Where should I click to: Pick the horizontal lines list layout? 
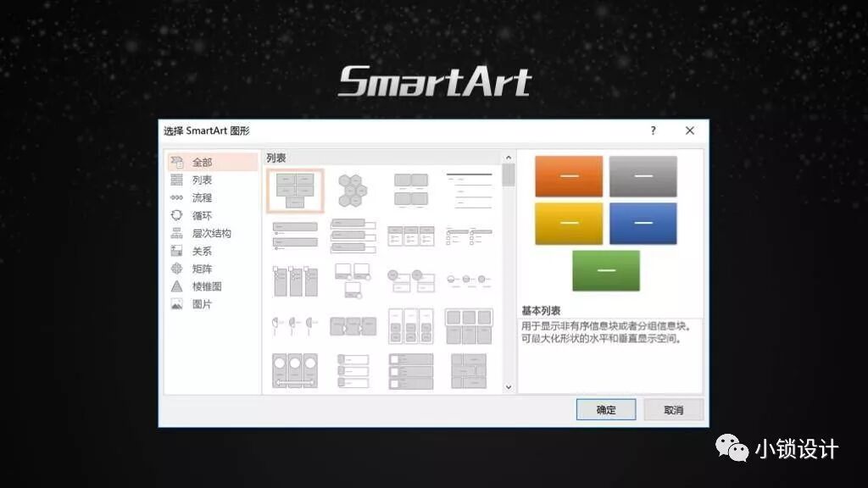pos(469,191)
